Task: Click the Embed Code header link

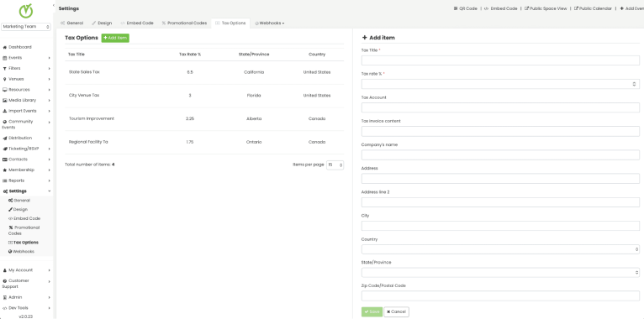Action: (501, 8)
